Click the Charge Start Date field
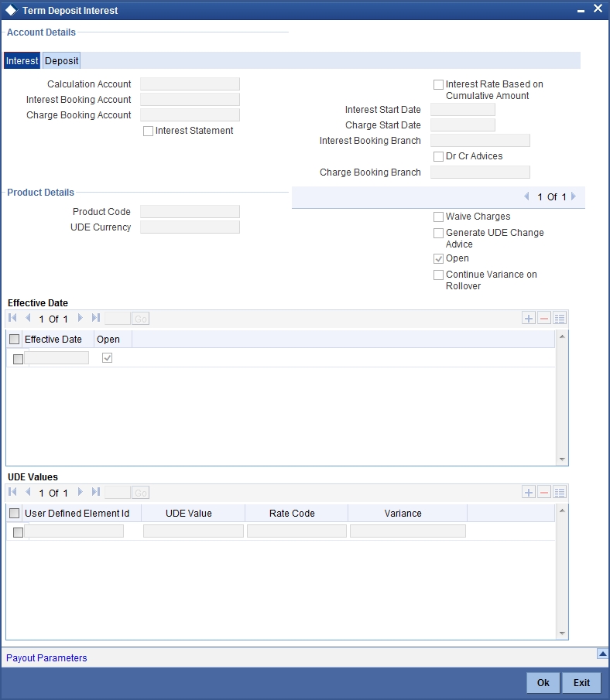The width and height of the screenshot is (610, 700). 462,125
